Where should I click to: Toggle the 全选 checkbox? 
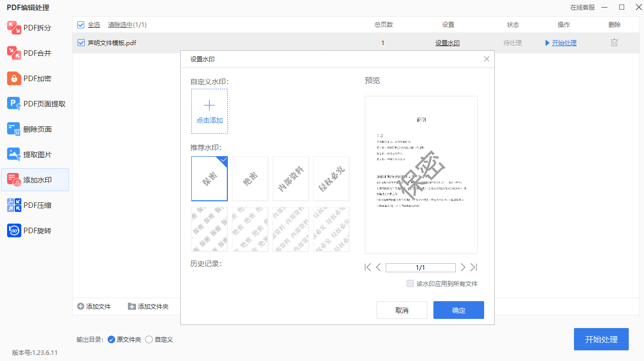[x=81, y=25]
